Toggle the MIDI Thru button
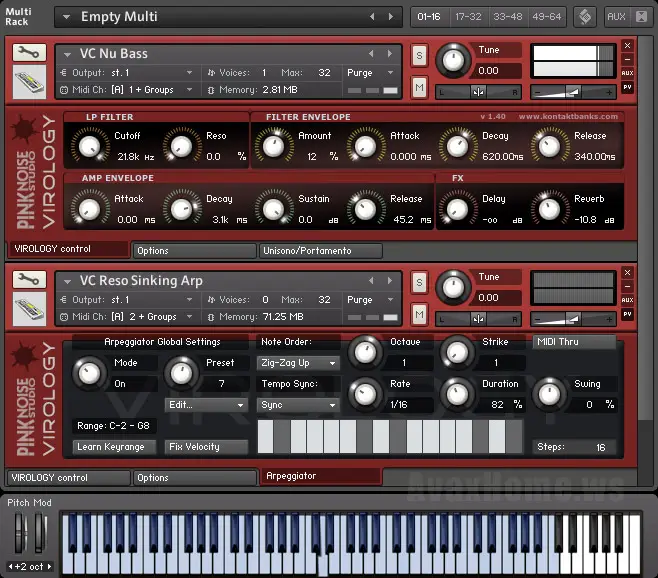Viewport: 658px width, 578px height. pos(574,342)
